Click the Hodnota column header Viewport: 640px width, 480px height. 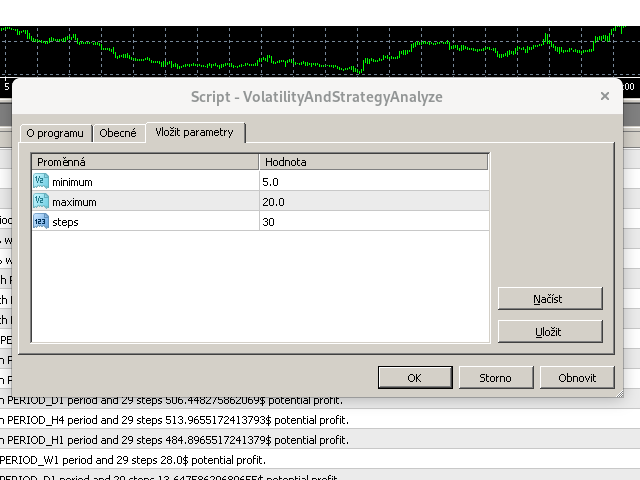pyautogui.click(x=373, y=162)
